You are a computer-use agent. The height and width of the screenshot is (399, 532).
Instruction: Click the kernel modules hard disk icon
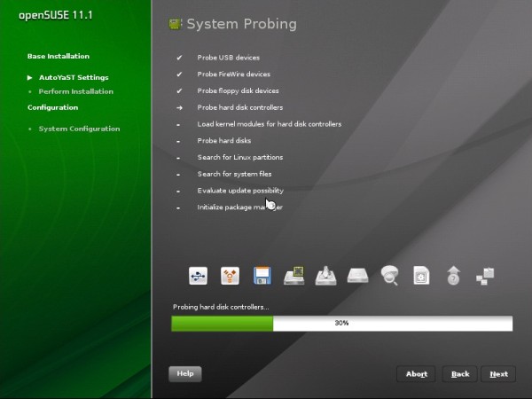(325, 276)
